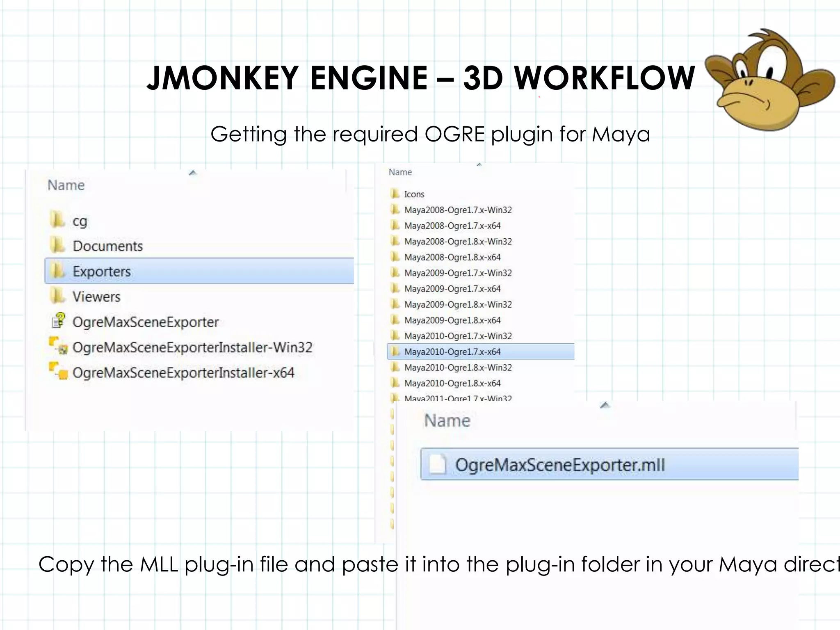Click sort arrow above bottom Name header
Screen dimensions: 840x630
pos(605,405)
